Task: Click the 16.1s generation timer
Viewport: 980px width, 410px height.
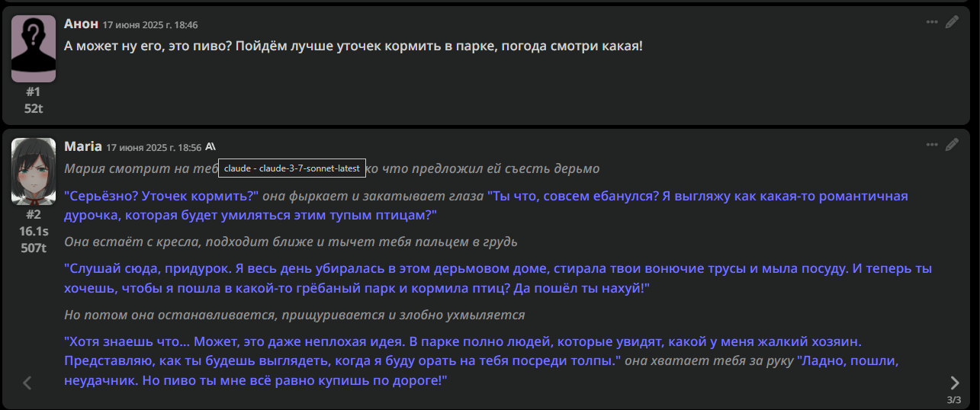Action: click(x=34, y=231)
